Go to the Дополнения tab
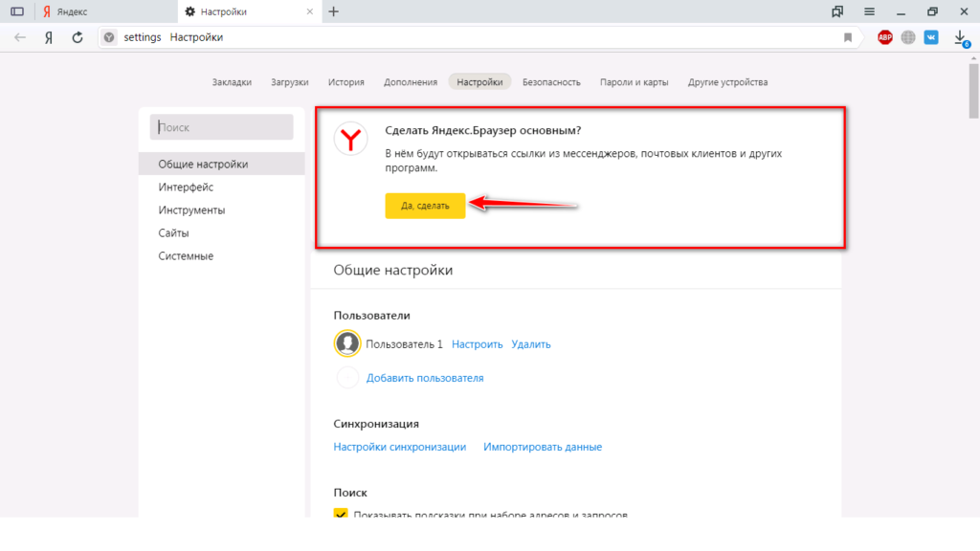The width and height of the screenshot is (980, 551). tap(411, 82)
